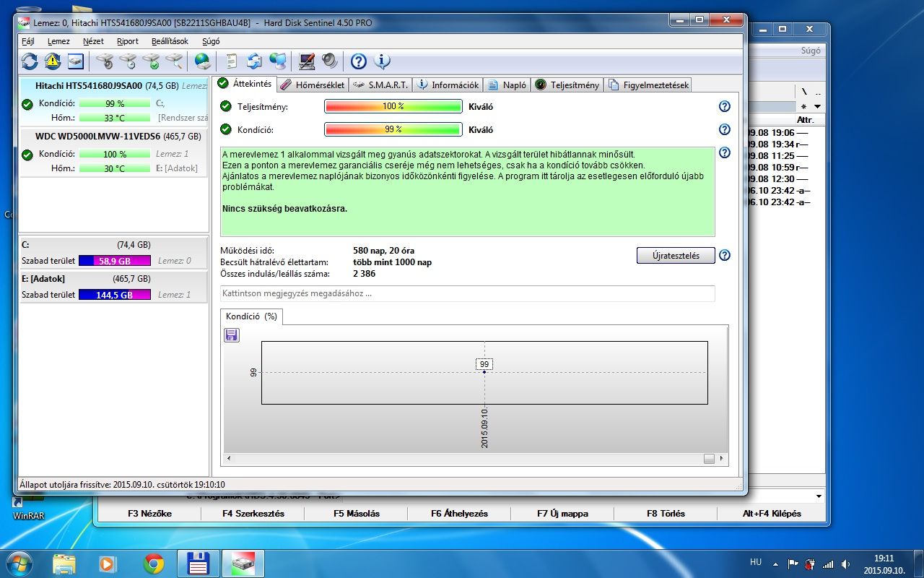Open the Beállítások menu

pos(169,41)
